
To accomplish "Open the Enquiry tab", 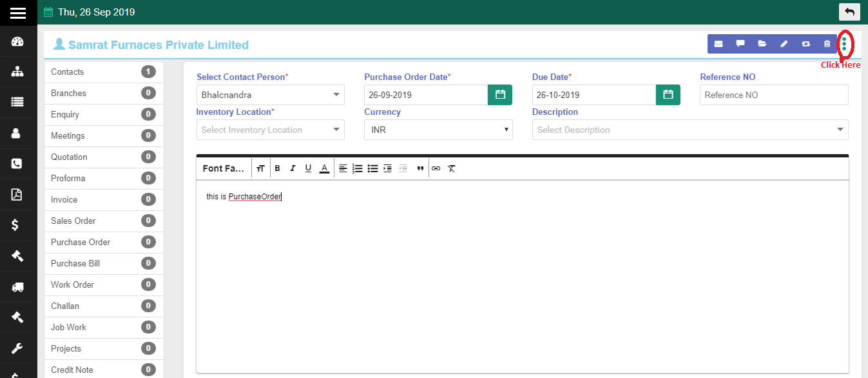I will pyautogui.click(x=104, y=114).
